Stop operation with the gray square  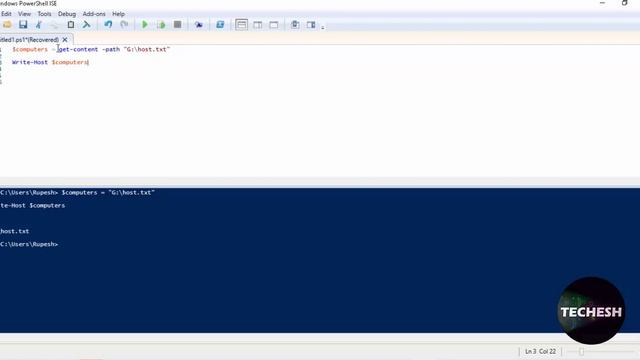[x=178, y=25]
